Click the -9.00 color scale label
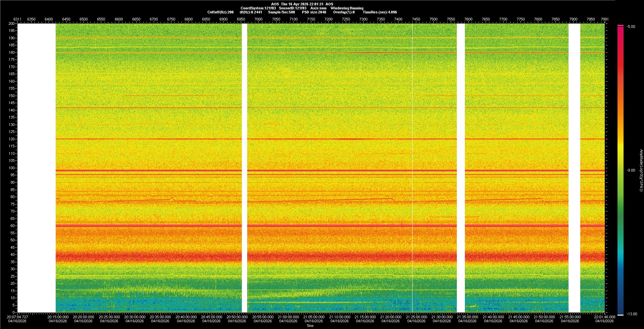The height and width of the screenshot is (329, 644). (x=631, y=170)
